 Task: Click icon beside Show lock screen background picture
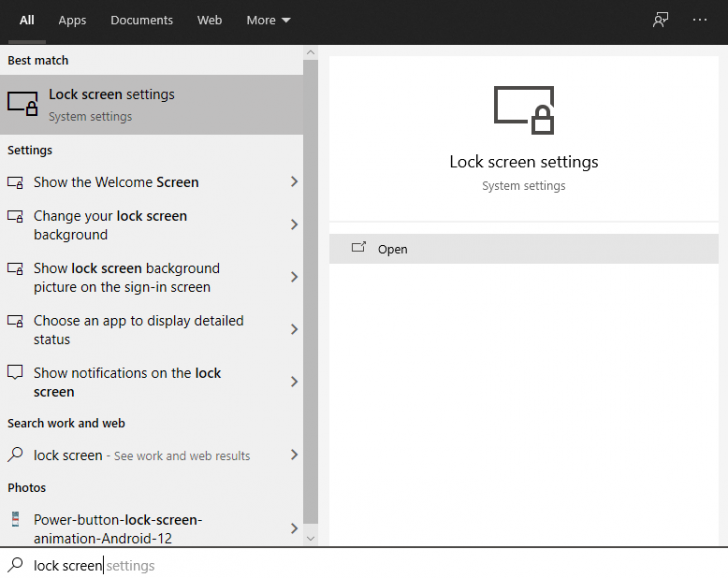tap(15, 269)
